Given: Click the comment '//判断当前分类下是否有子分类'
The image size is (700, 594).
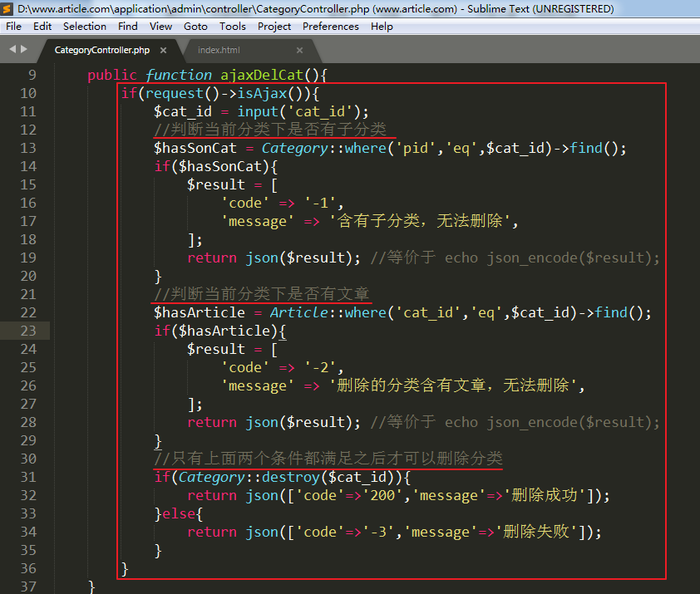Looking at the screenshot, I should click(x=269, y=130).
